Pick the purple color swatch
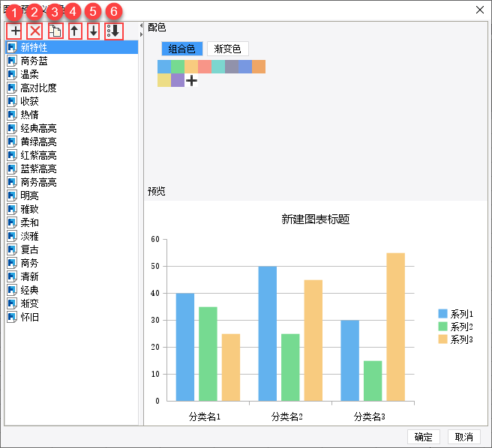This screenshot has height=448, width=492. coord(178,80)
